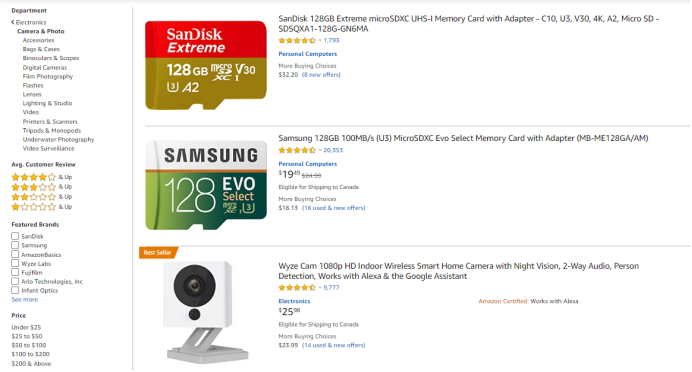Filter by 1 star & Up rating
692x372 pixels.
click(x=41, y=207)
